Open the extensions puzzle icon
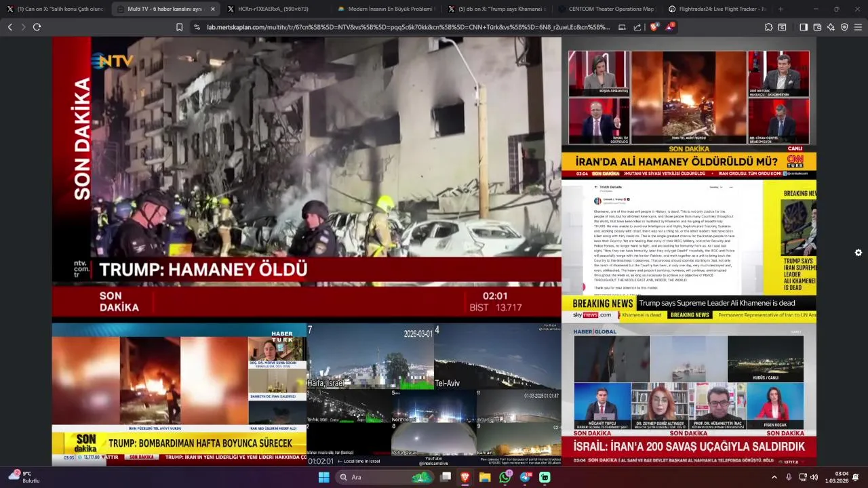This screenshot has height=488, width=868. click(x=768, y=27)
